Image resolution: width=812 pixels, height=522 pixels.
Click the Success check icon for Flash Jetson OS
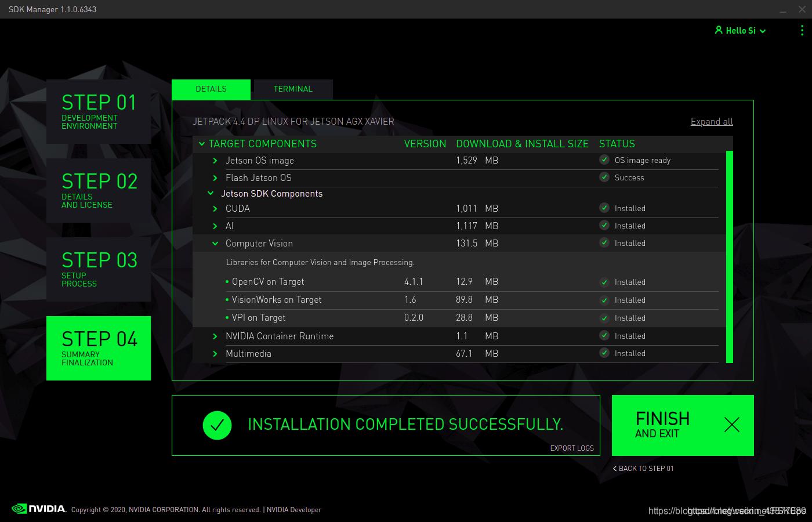pos(604,177)
